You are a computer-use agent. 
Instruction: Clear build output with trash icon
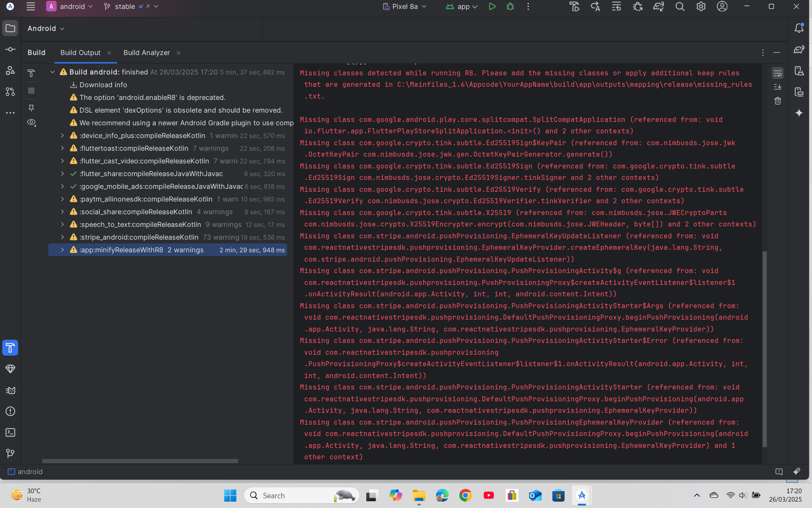click(777, 101)
